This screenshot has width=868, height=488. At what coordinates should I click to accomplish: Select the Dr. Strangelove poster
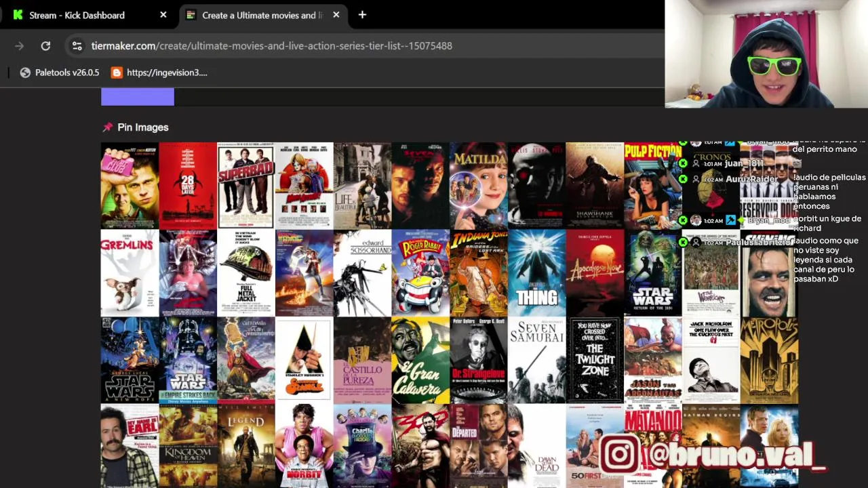479,361
